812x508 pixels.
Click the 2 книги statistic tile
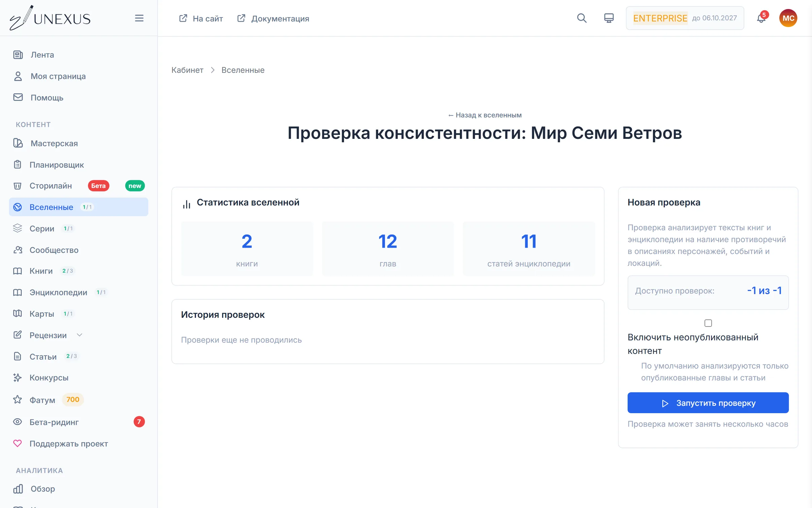[x=247, y=249]
